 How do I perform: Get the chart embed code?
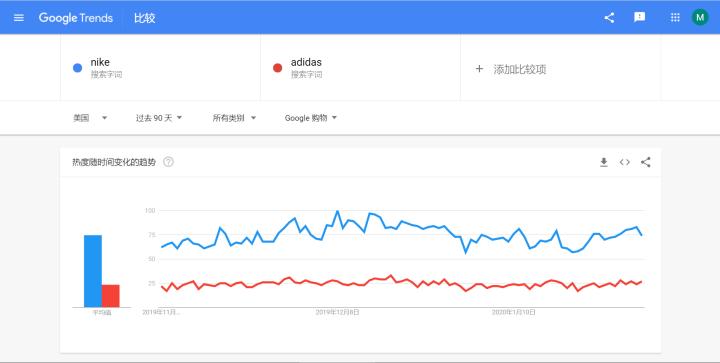point(624,162)
